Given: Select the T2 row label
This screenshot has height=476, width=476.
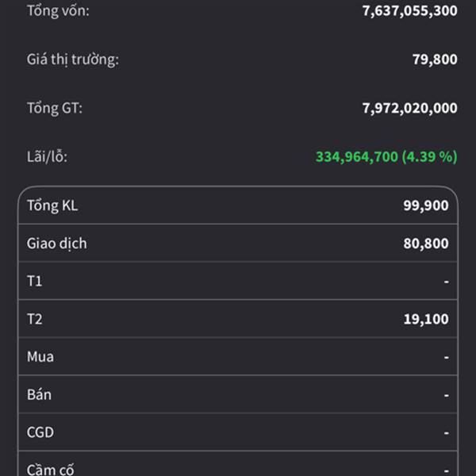Looking at the screenshot, I should [x=35, y=319].
